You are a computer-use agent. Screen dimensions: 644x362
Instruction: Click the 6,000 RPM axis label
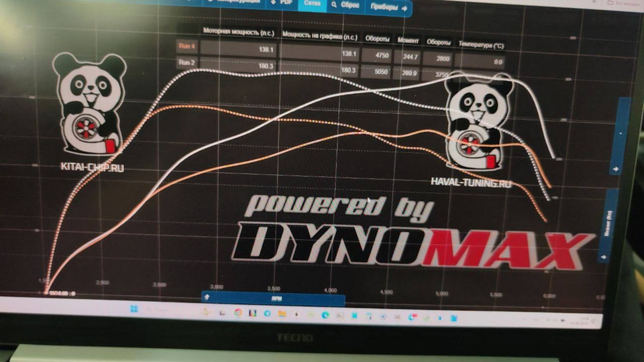click(549, 296)
